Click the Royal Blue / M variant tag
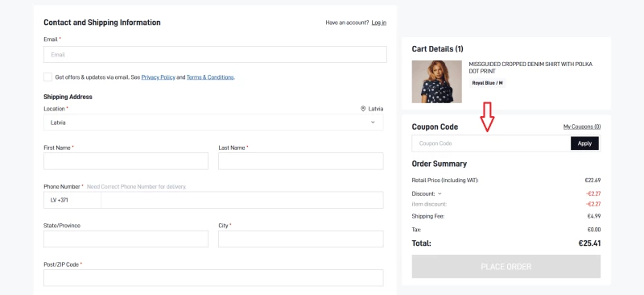This screenshot has width=644, height=295. point(487,83)
